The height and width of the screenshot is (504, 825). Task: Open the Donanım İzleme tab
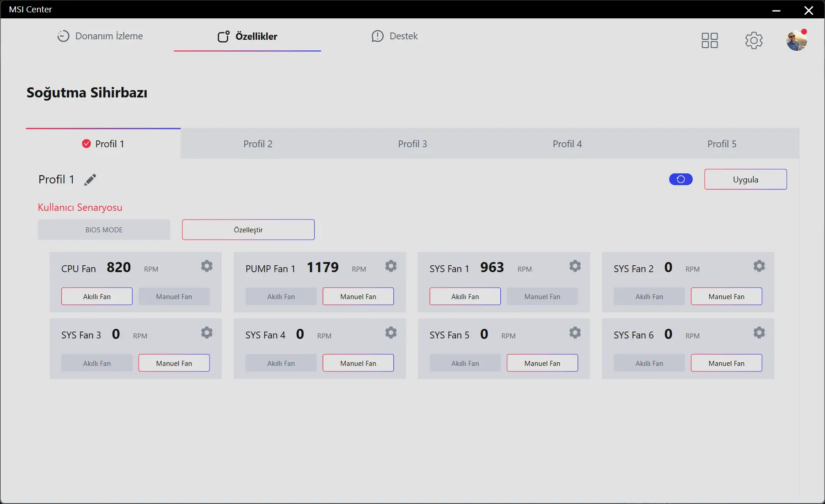click(100, 36)
